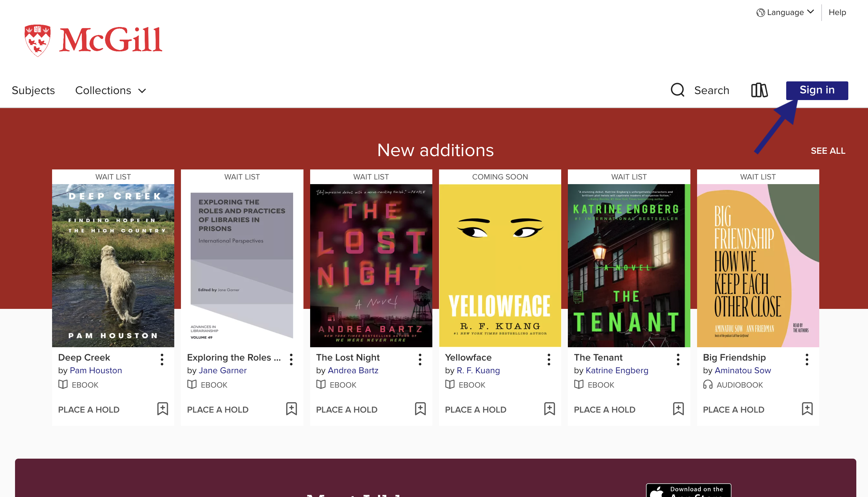Viewport: 868px width, 497px height.
Task: Open options menu for The Tenant
Action: [678, 360]
